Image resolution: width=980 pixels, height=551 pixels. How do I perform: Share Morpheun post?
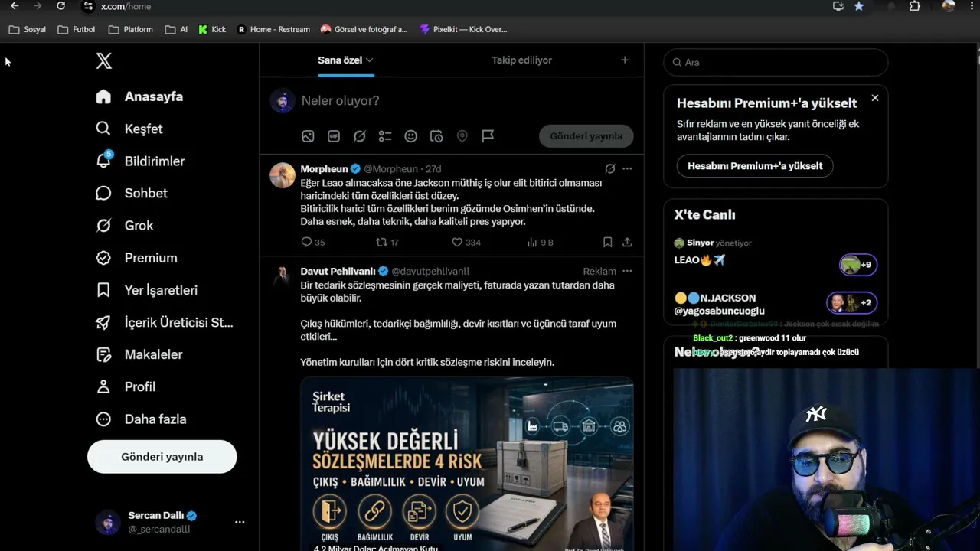point(627,242)
